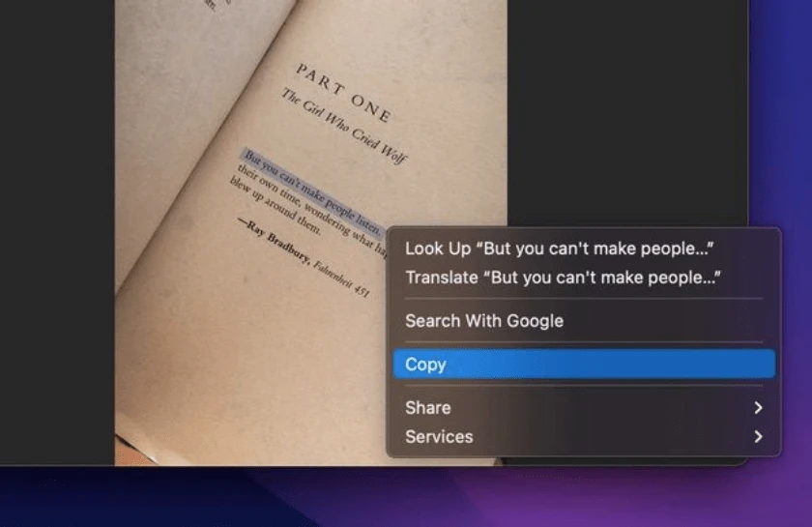The width and height of the screenshot is (812, 527).
Task: Open the Share submenu
Action: point(584,408)
